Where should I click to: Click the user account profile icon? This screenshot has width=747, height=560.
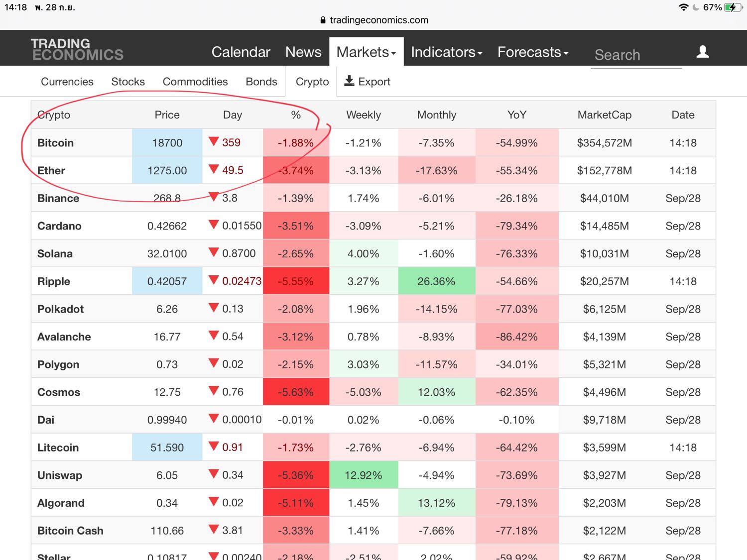(x=703, y=52)
